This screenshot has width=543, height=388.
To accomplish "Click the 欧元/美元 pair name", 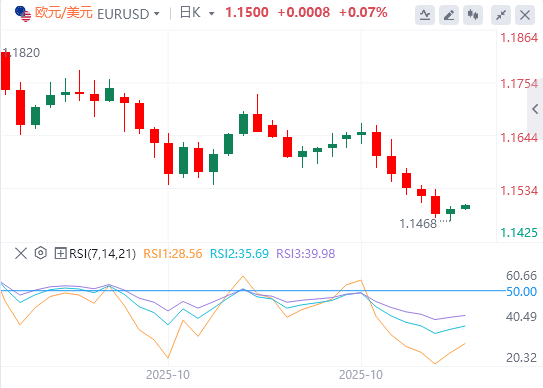I will [x=64, y=13].
